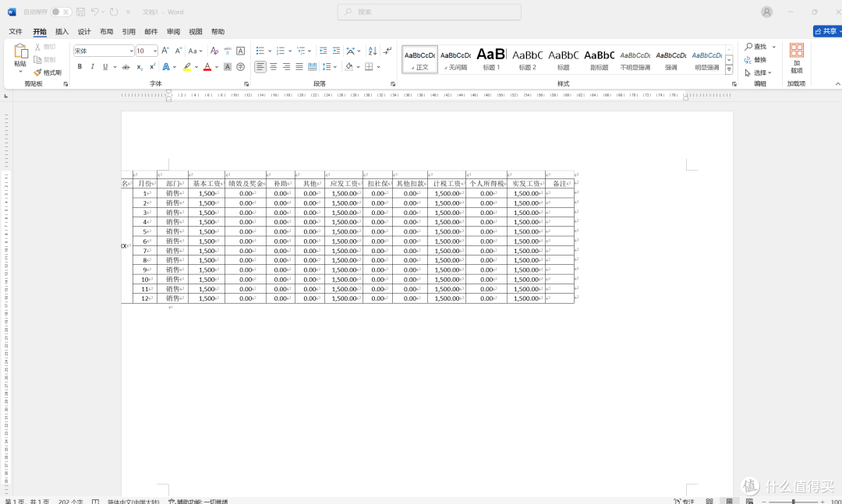The width and height of the screenshot is (842, 504).
Task: Click the bullets list icon
Action: pyautogui.click(x=260, y=51)
